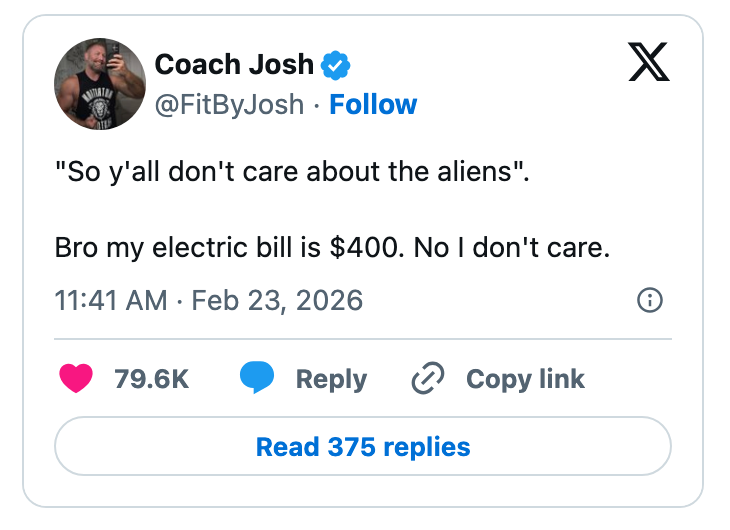Open the @FitByJosh handle link
The height and width of the screenshot is (530, 730).
[229, 104]
